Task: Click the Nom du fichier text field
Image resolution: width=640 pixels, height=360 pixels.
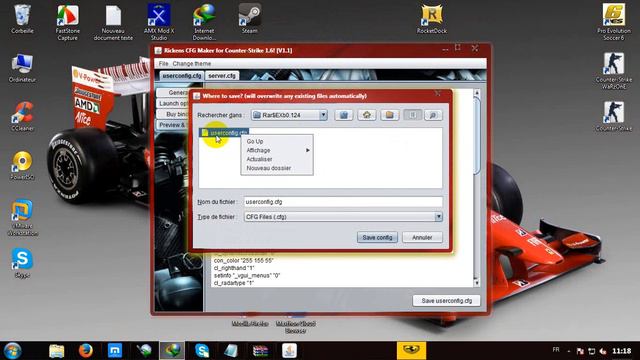Action: [343, 202]
